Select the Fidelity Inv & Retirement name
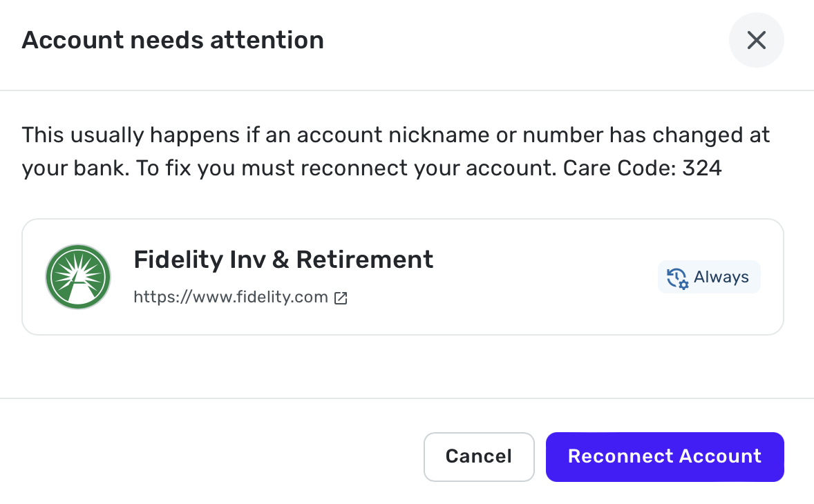The height and width of the screenshot is (504, 814). point(283,260)
